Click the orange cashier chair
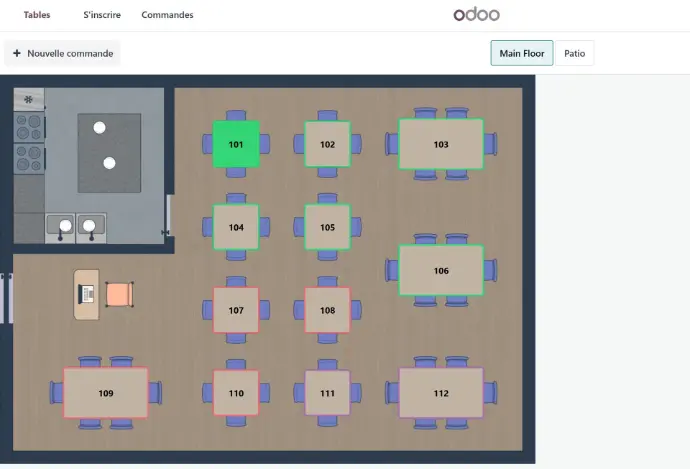 click(119, 295)
